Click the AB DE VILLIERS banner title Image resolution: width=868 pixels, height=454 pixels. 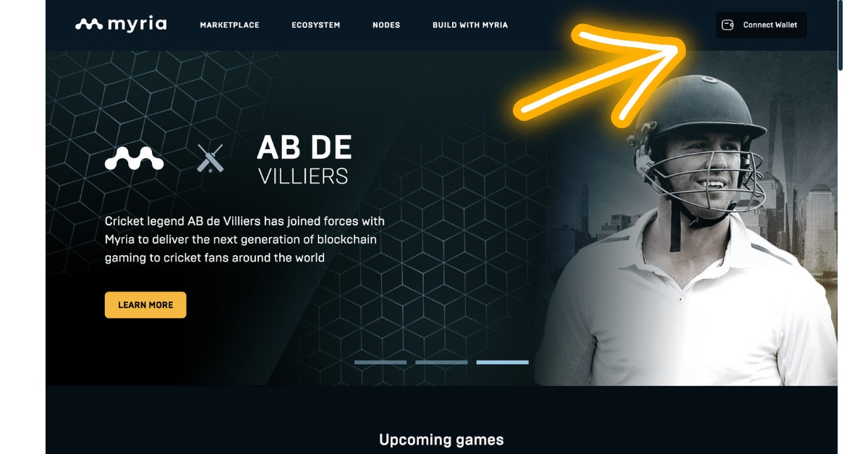[x=305, y=160]
